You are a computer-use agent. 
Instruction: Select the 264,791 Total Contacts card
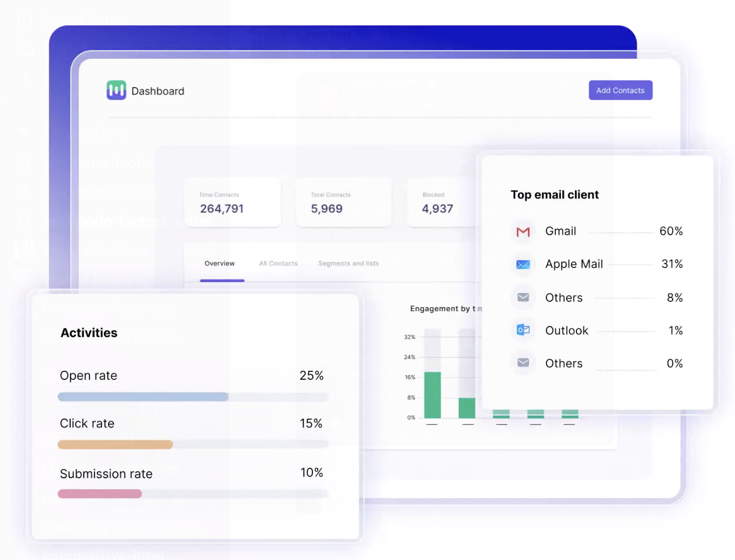232,203
